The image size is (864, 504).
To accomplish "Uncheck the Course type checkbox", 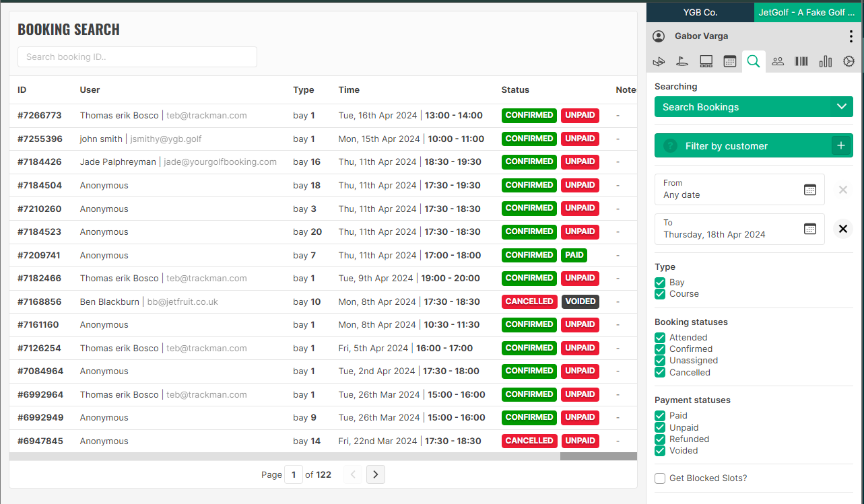I will coord(660,294).
